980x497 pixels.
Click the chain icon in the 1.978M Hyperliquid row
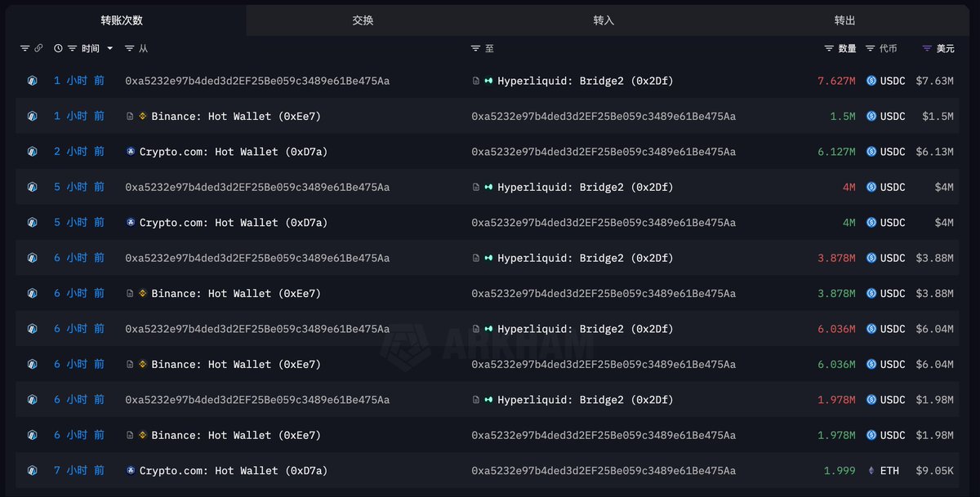click(x=33, y=400)
